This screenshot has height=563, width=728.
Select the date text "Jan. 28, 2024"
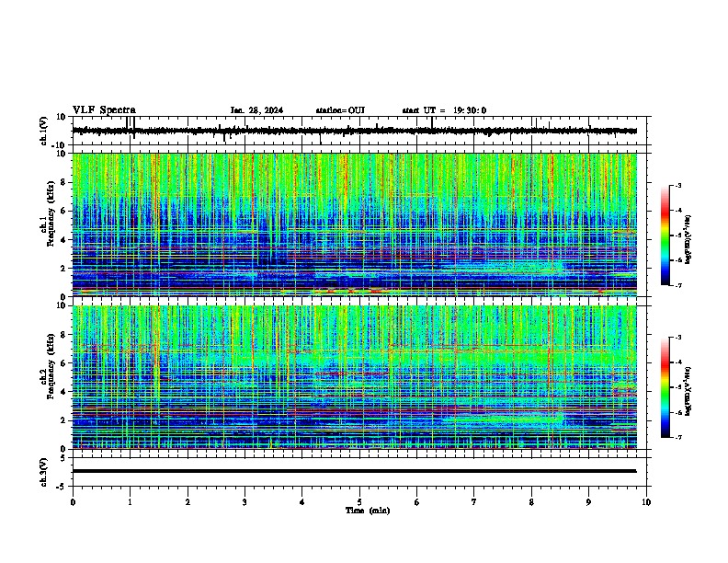[256, 110]
